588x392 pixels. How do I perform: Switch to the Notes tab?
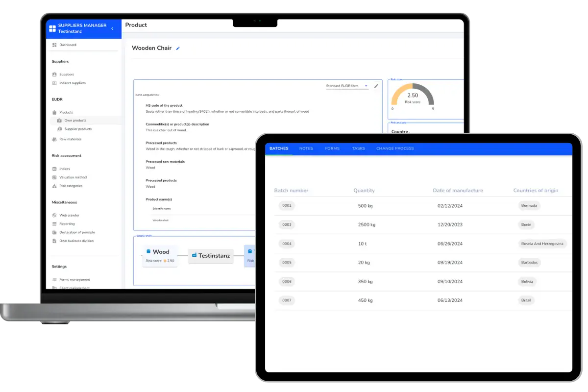pos(306,148)
